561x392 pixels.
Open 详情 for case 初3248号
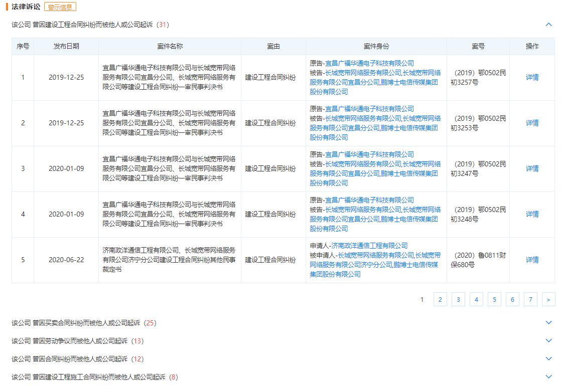click(x=532, y=214)
